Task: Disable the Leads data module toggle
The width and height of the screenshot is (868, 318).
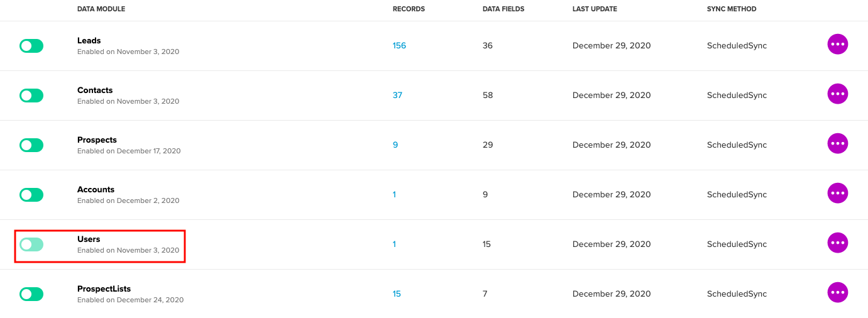Action: [31, 46]
